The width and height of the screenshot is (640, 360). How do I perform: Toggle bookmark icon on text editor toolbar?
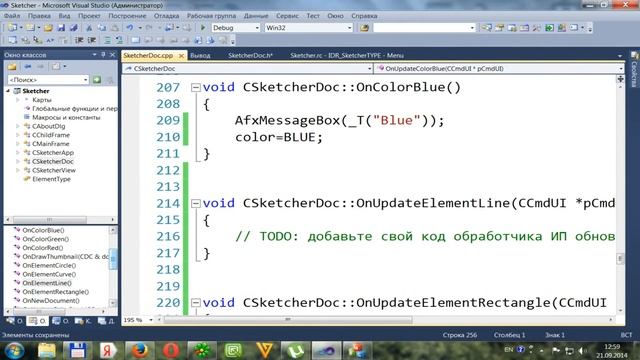click(135, 40)
